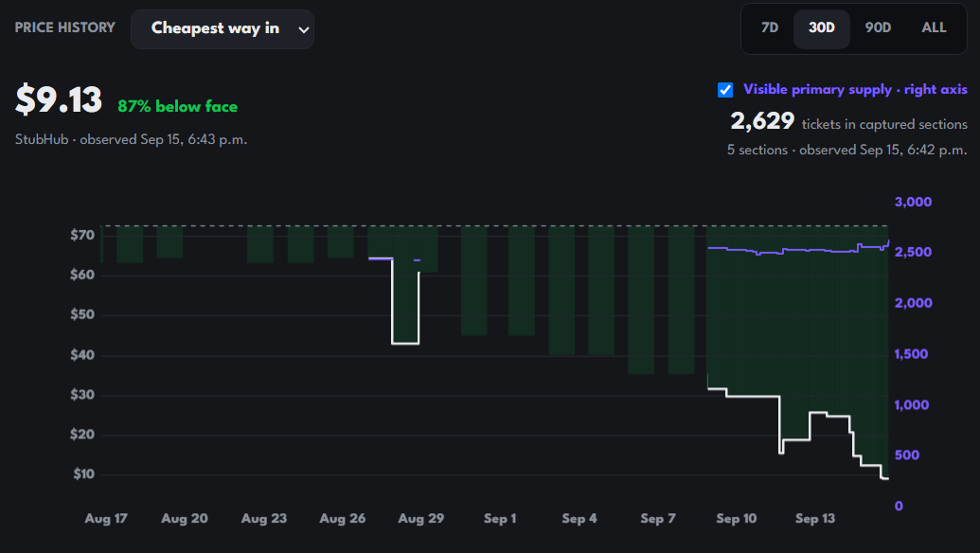Click the Aug 29 date label
980x553 pixels.
click(x=421, y=519)
